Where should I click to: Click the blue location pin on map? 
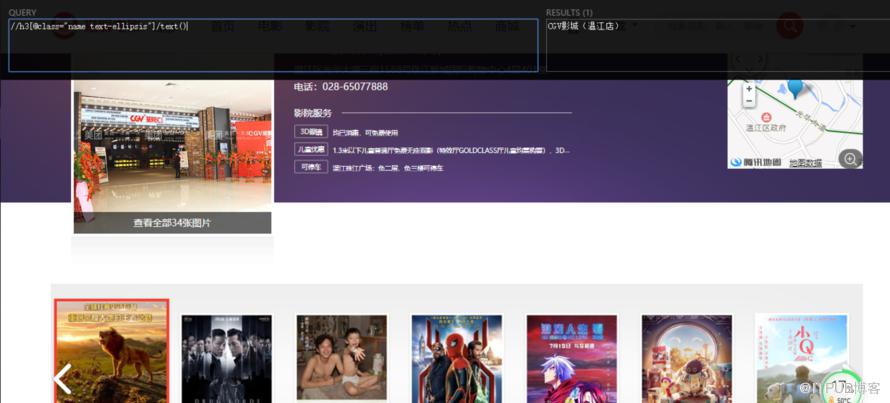click(x=795, y=87)
